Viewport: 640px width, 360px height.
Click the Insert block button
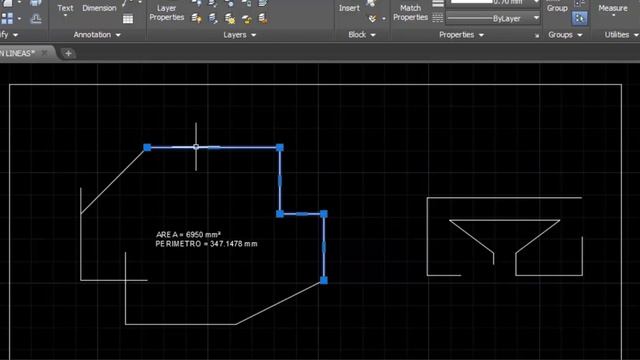coord(349,8)
